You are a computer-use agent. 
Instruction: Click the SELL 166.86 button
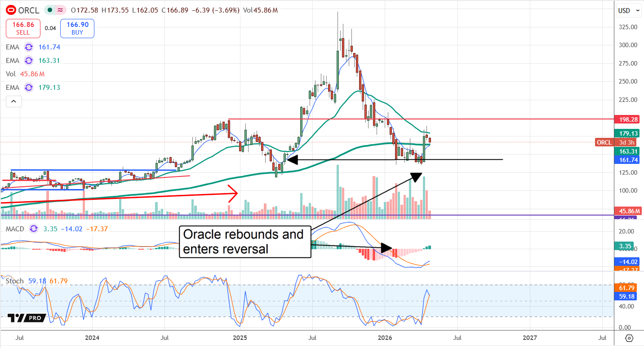[x=23, y=28]
